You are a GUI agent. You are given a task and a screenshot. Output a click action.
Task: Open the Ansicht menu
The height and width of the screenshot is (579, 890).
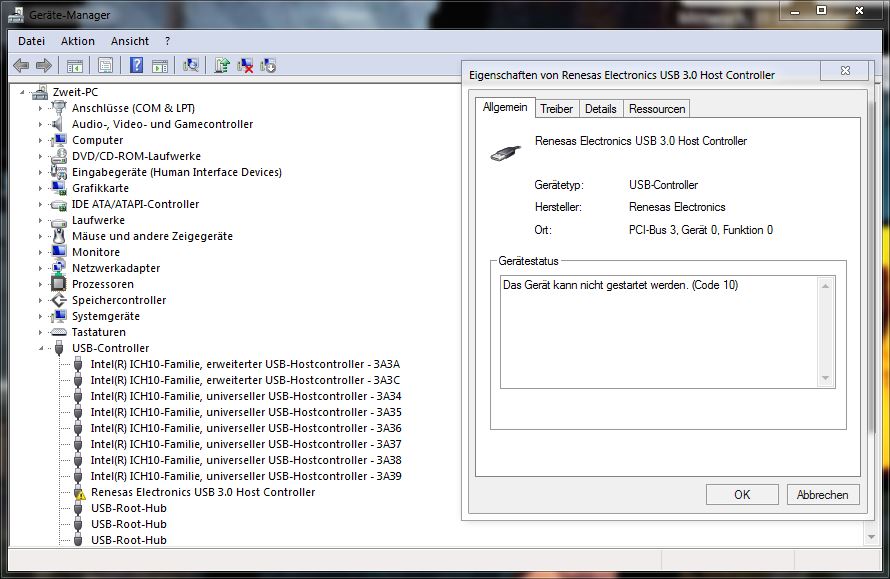129,41
